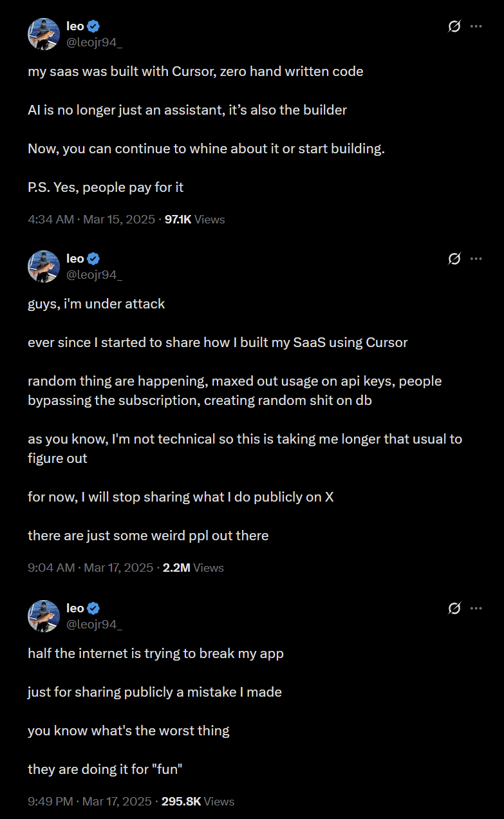504x819 pixels.
Task: Click the verified badge on the third tweet
Action: (x=93, y=608)
